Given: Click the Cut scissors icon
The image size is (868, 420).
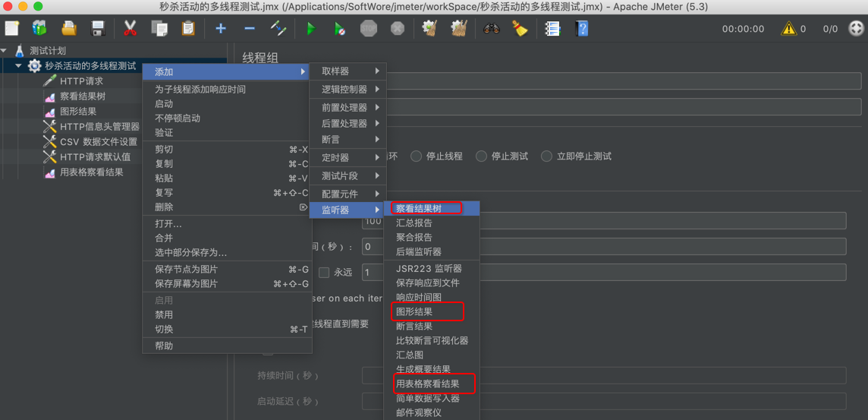Looking at the screenshot, I should click(x=130, y=27).
